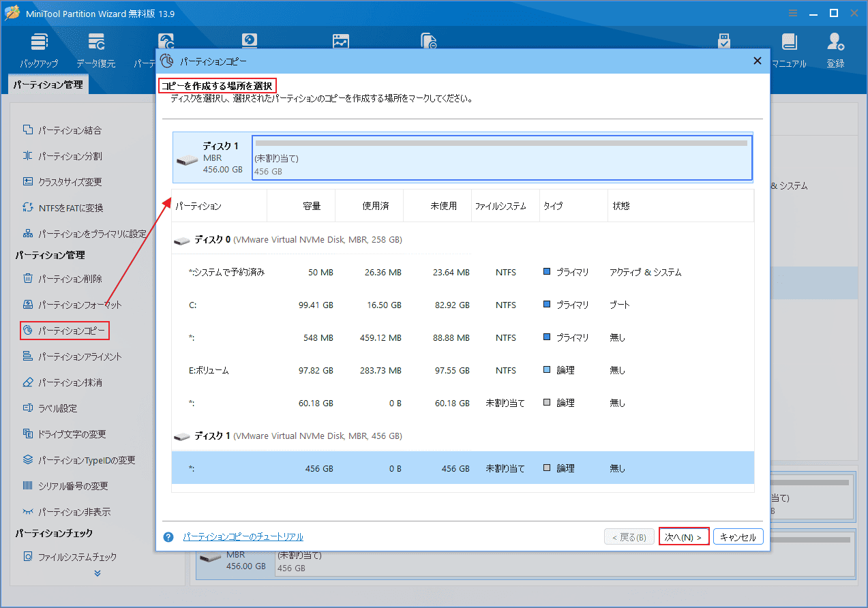The image size is (868, 608).
Task: Select Partition Split in sidebar
Action: [x=63, y=156]
